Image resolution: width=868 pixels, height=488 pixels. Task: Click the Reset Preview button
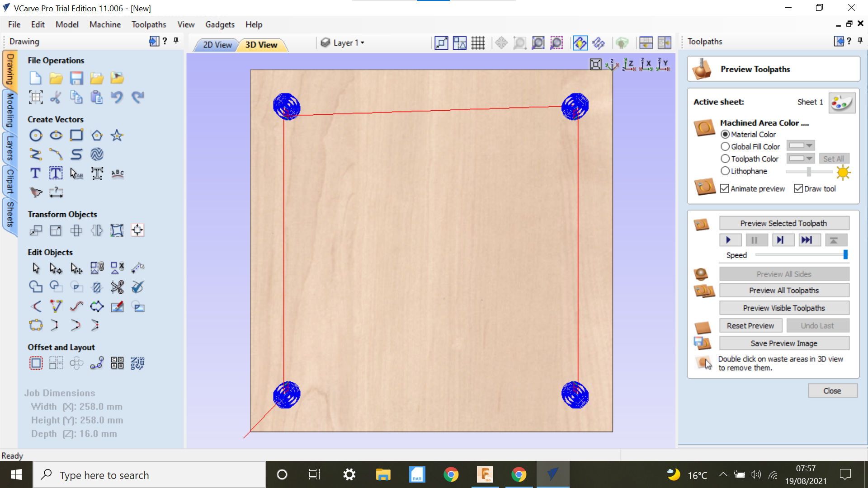(750, 325)
